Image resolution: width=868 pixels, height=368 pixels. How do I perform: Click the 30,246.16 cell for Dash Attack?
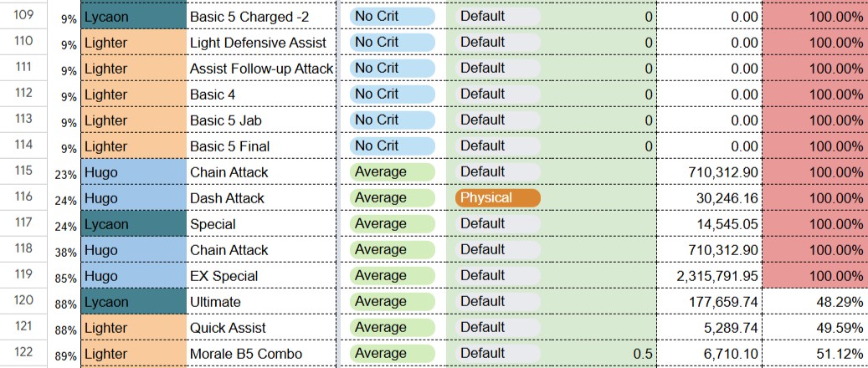coord(710,198)
